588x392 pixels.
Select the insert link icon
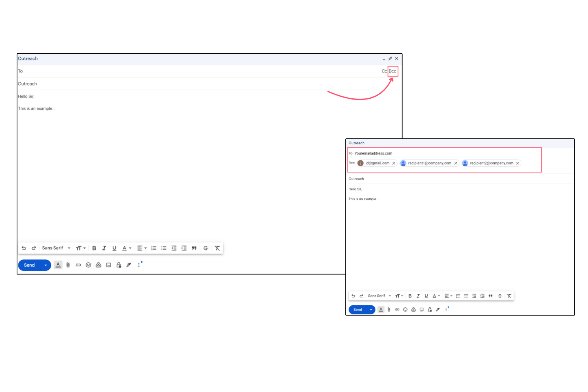[x=78, y=265]
